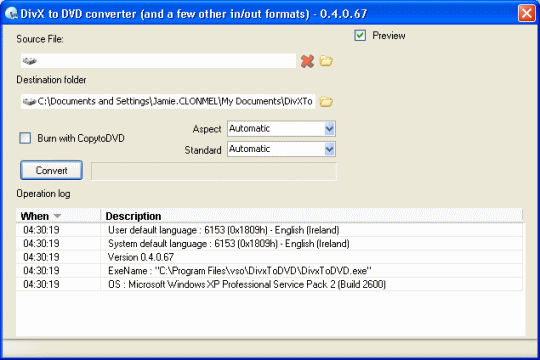Toggle the Preview checkbox
Viewport: 540px width, 360px height.
click(x=360, y=35)
